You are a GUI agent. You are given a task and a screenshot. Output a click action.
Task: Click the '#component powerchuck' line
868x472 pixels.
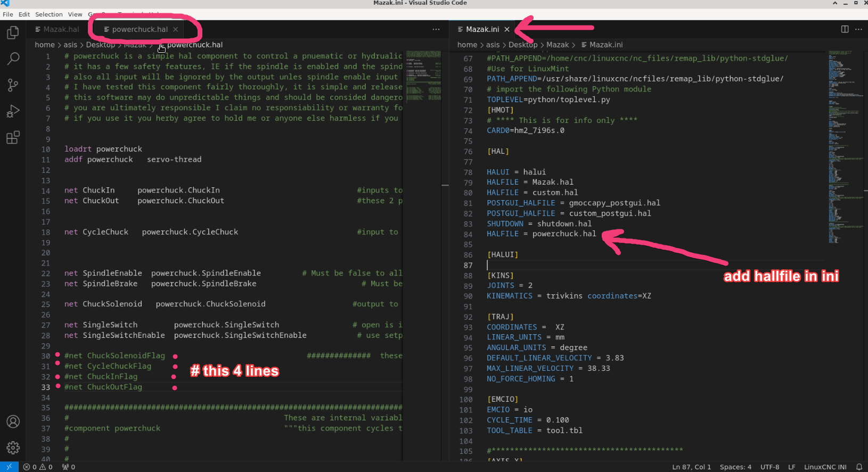pos(112,428)
